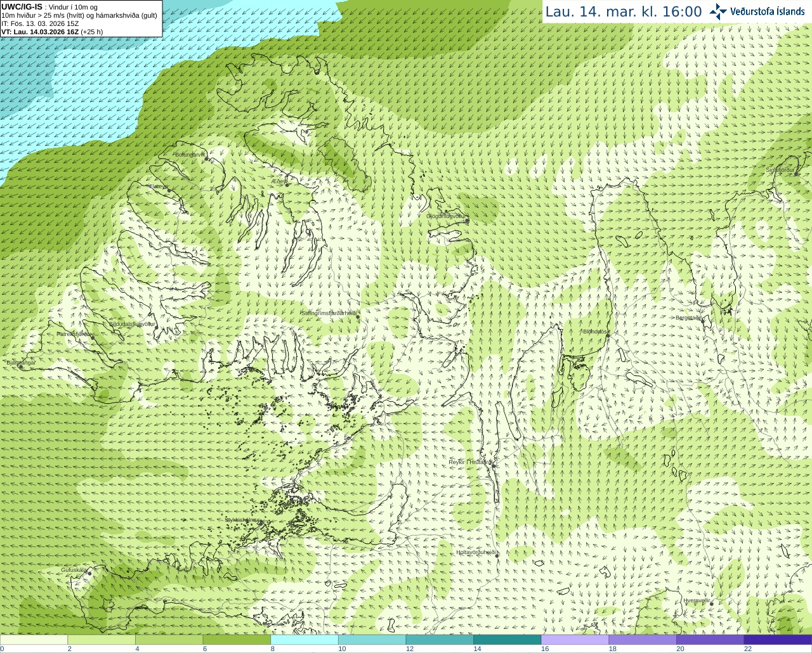
Task: Click the VT: Lau. 14.03.2026 16Z line
Action: click(52, 32)
